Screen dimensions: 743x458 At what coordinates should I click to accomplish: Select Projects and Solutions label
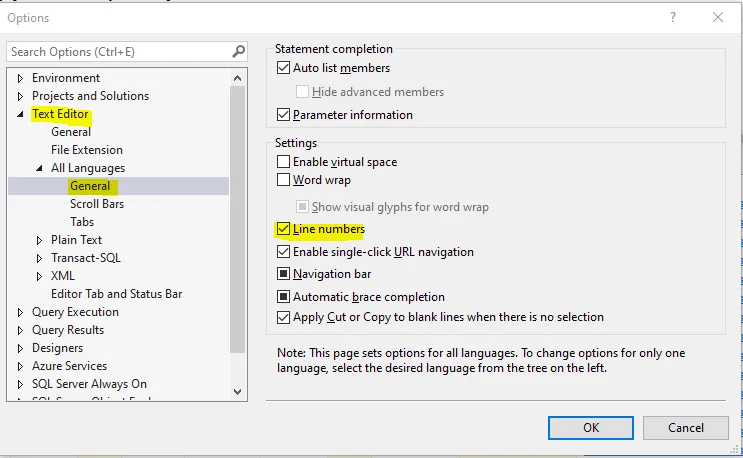[90, 96]
